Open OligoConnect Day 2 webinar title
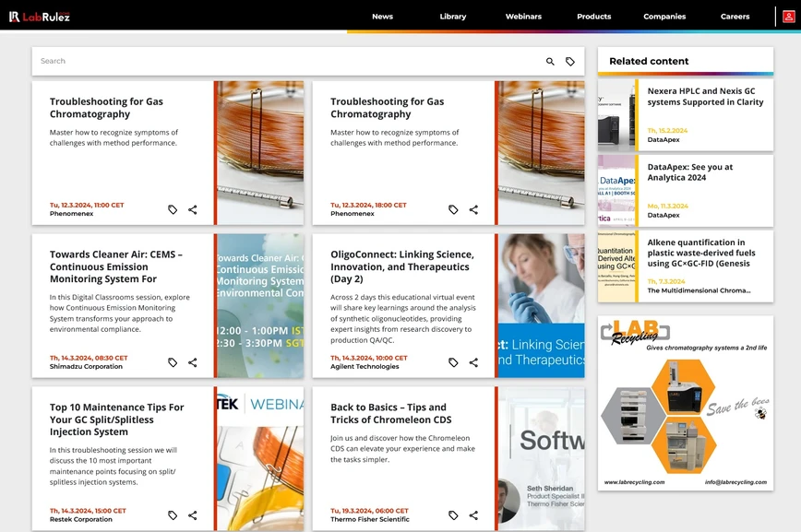This screenshot has width=801, height=532. tap(402, 266)
